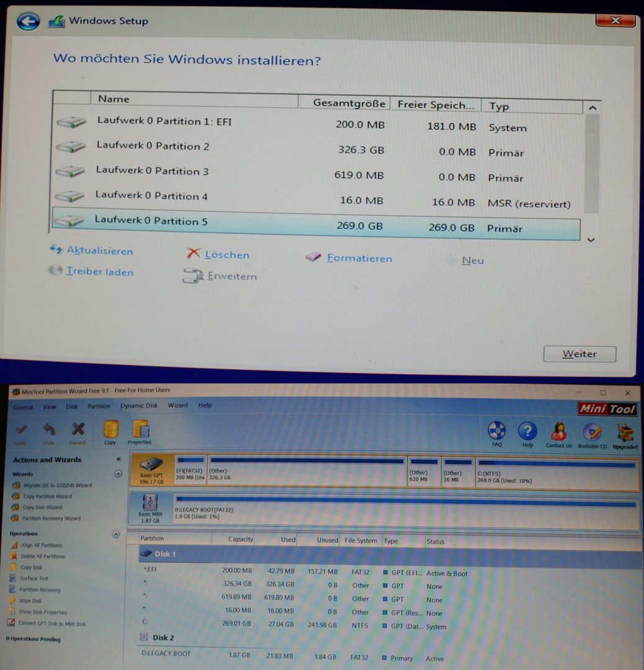Screen dimensions: 644x670
Task: Select the Laufwerk 0 Partition 4 row
Action: (x=317, y=199)
